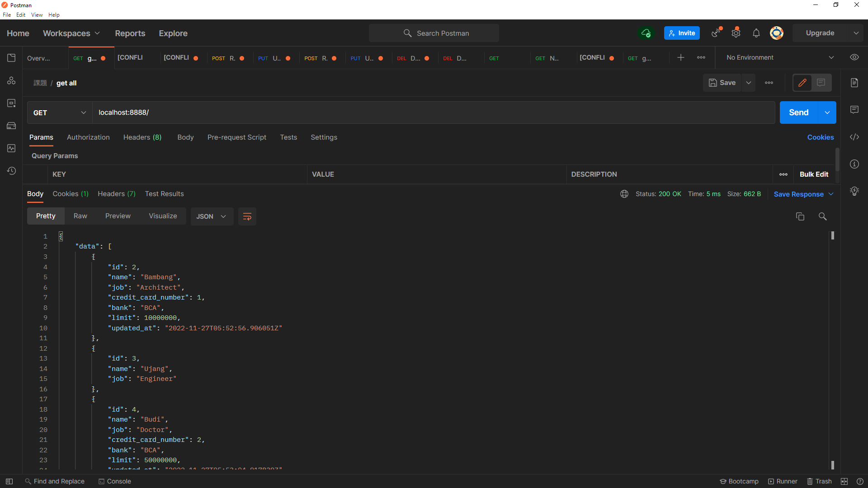The width and height of the screenshot is (868, 488).
Task: Open the notifications bell
Action: coord(756,33)
